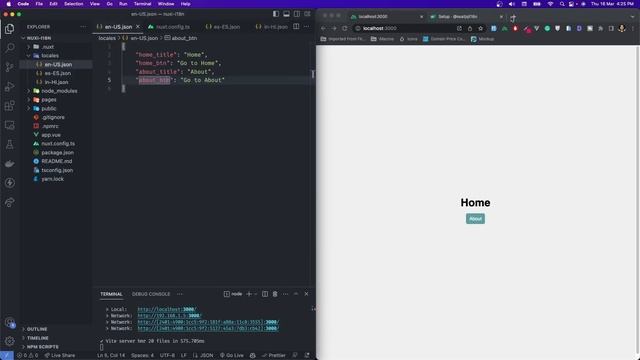Image resolution: width=640 pixels, height=360 pixels.
Task: Open editor More Actions ellipsis
Action: pyautogui.click(x=307, y=27)
